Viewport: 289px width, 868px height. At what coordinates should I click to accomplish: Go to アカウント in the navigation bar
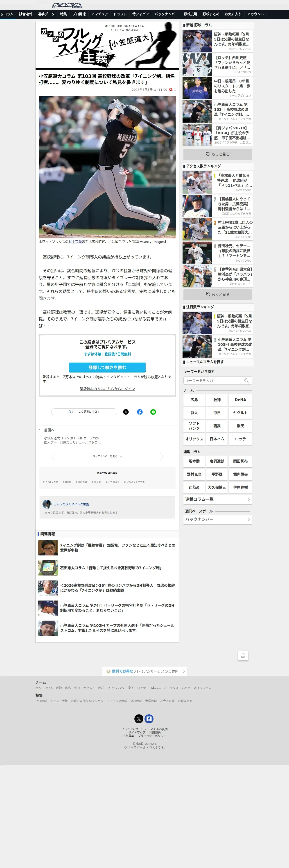tap(255, 14)
